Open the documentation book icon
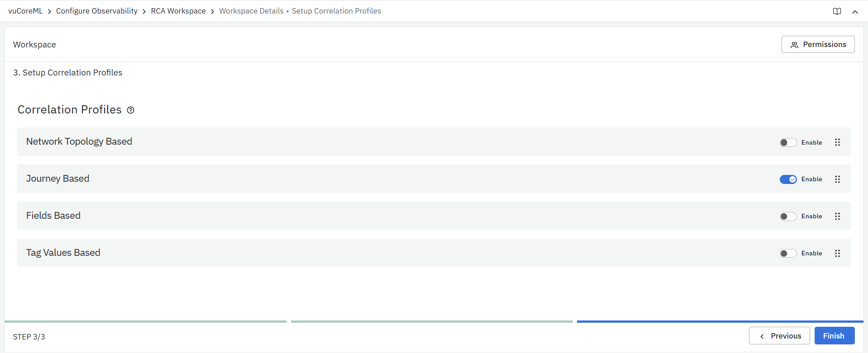The height and width of the screenshot is (353, 868). click(x=837, y=11)
